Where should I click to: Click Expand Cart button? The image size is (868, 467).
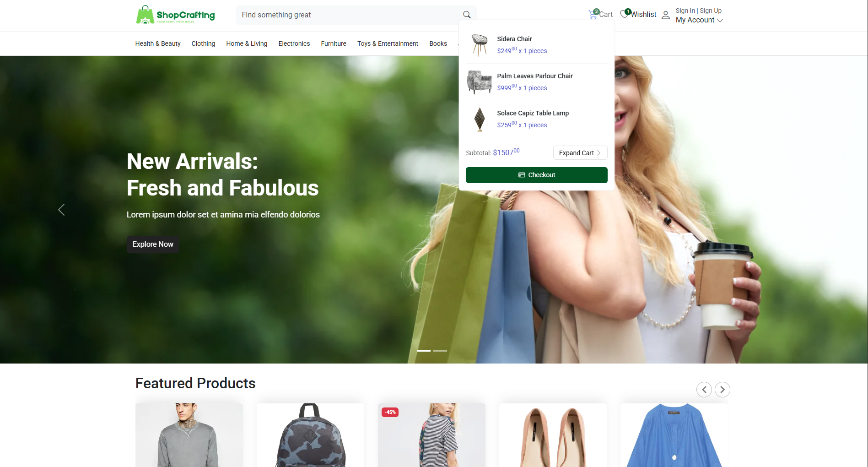[x=580, y=153]
